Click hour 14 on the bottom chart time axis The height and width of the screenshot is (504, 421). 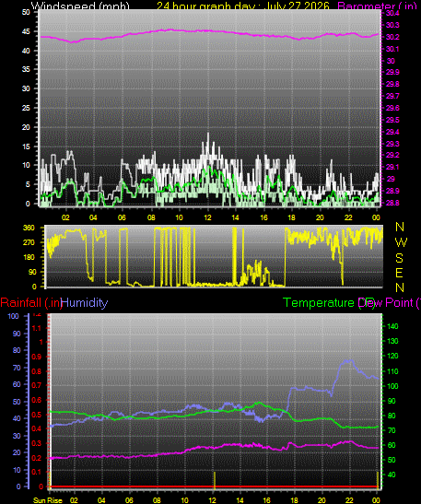pos(240,500)
